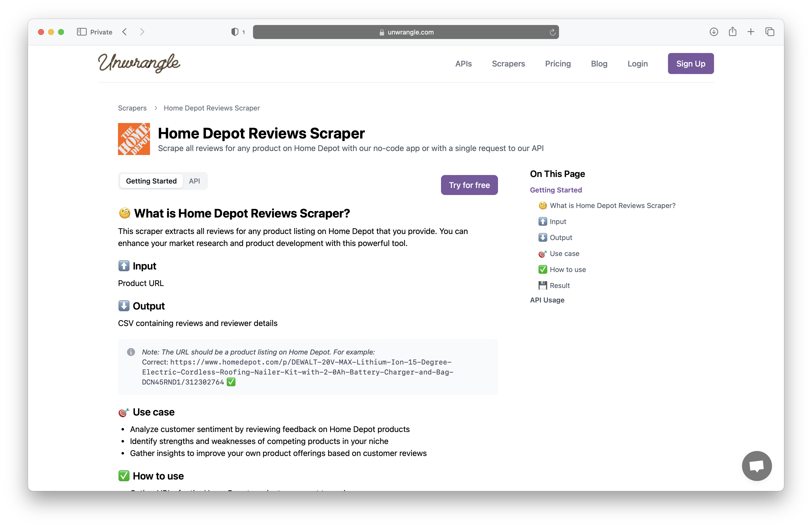This screenshot has width=812, height=528.
Task: Click the On This Page heading
Action: coord(557,174)
